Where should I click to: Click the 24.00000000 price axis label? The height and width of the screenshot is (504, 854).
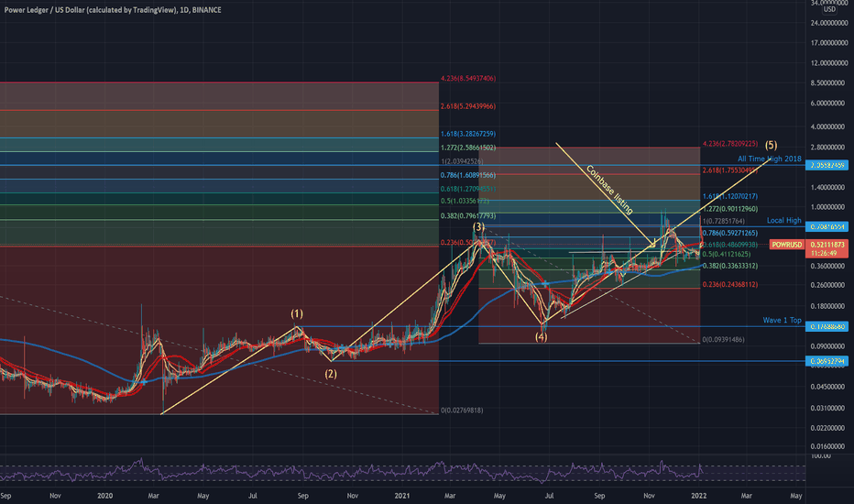[x=829, y=23]
